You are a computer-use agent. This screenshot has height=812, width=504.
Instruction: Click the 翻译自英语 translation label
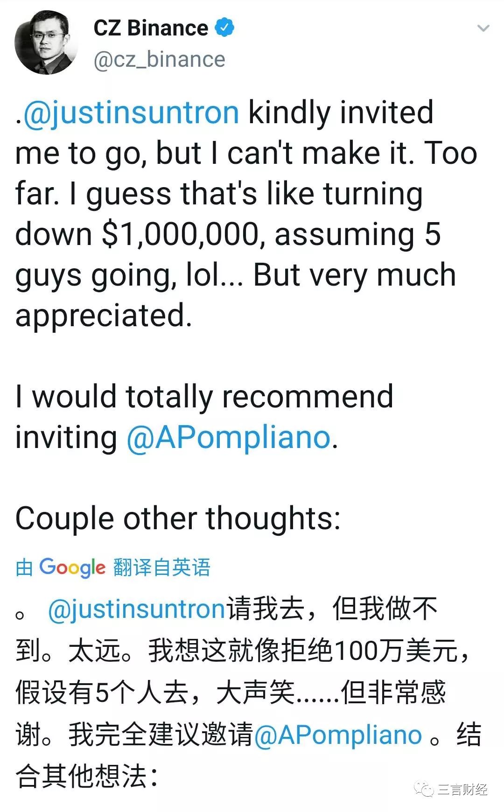[x=161, y=567]
